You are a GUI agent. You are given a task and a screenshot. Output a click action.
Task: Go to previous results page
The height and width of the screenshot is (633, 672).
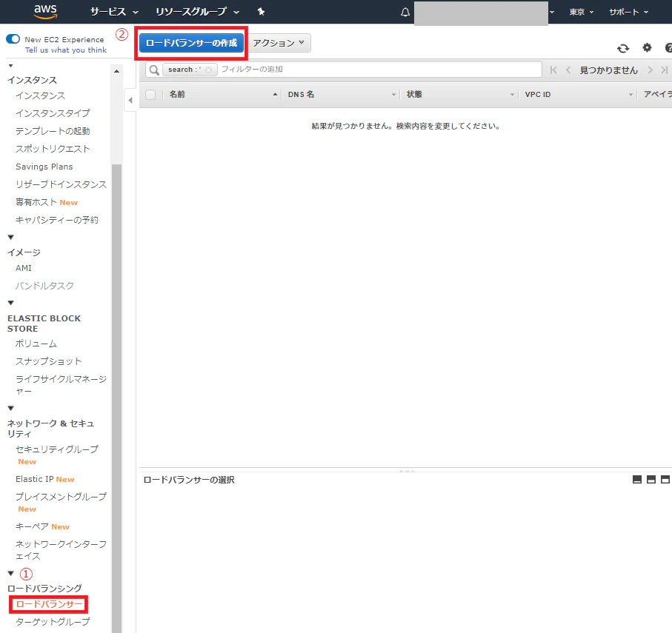click(x=568, y=70)
